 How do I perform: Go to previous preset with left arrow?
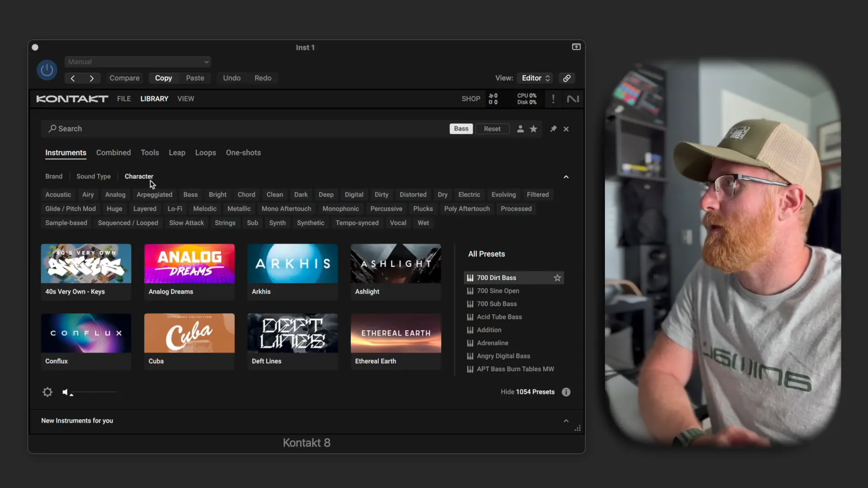click(x=73, y=78)
